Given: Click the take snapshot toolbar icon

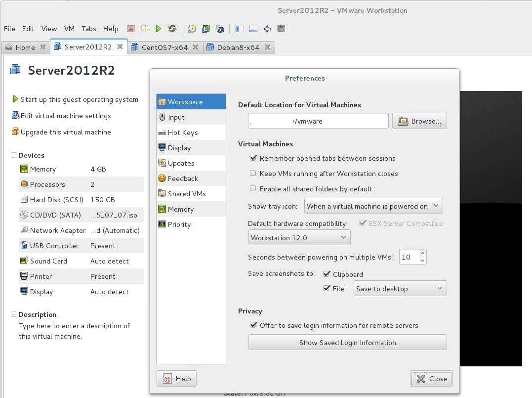Looking at the screenshot, I should [192, 29].
